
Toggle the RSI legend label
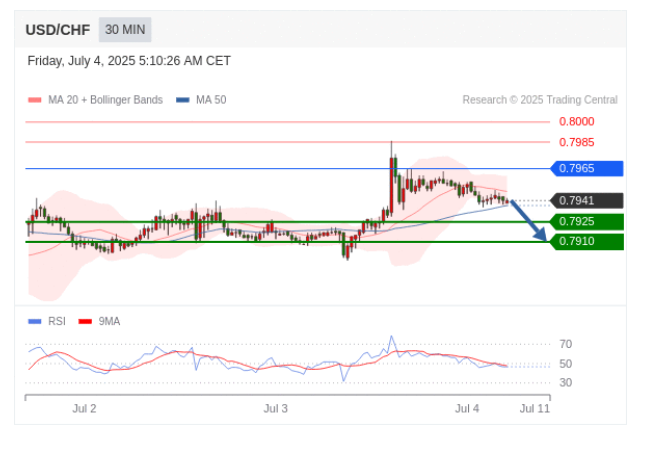pyautogui.click(x=57, y=321)
